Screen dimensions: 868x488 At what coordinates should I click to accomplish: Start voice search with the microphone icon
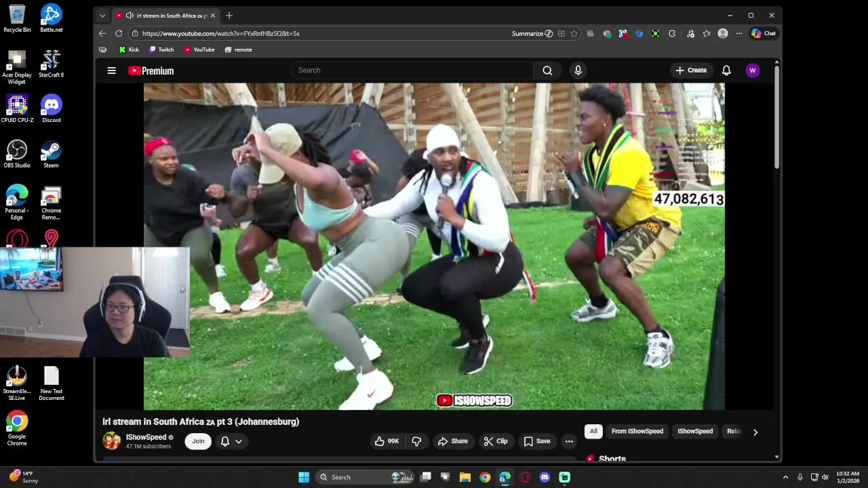(x=578, y=70)
